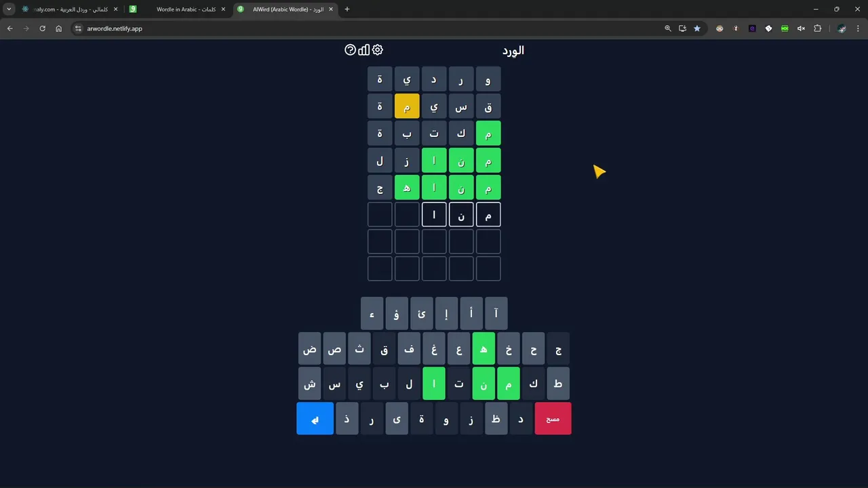This screenshot has width=868, height=488.
Task: Tap the green ه key on keyboard
Action: click(484, 348)
